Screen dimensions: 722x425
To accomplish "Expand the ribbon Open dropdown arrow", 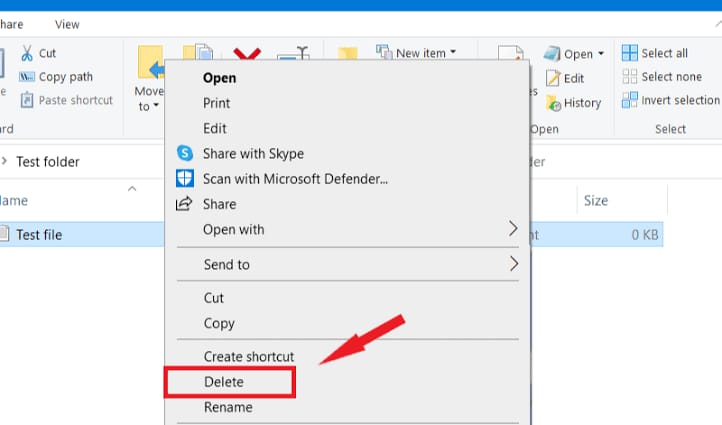I will (601, 54).
